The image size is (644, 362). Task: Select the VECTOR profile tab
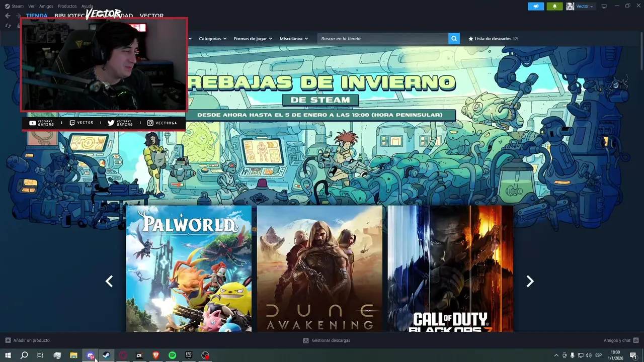pos(151,16)
